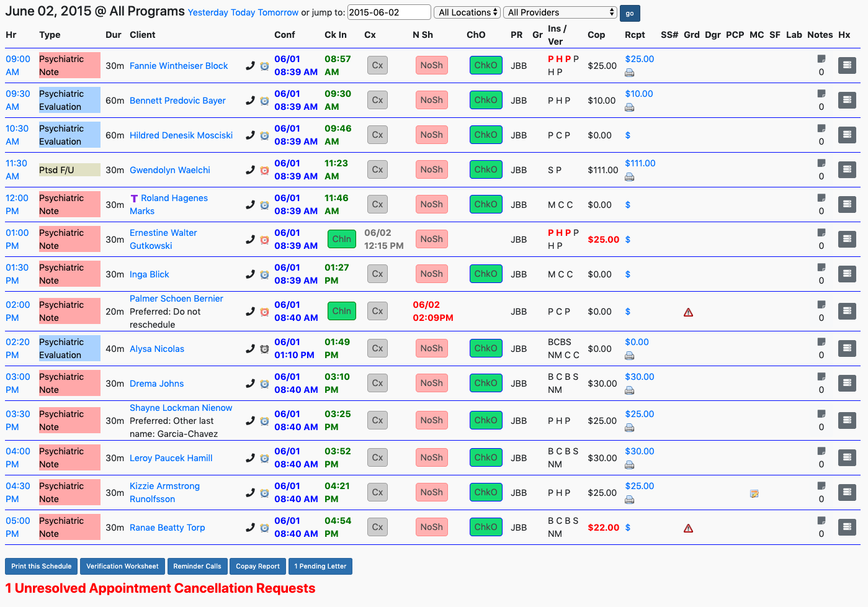Print receipt icon under $30.00 Drema Johns
Viewport: 868px width, 607px height.
[629, 390]
